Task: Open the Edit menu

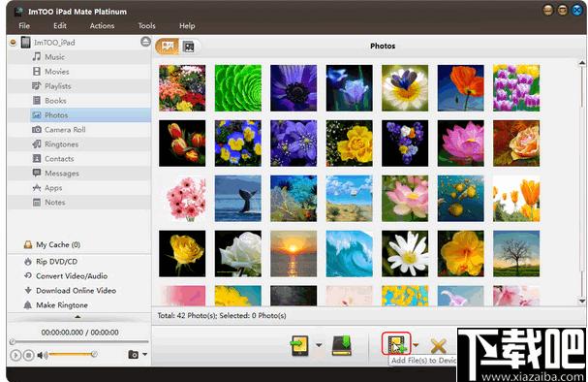Action: [x=60, y=26]
